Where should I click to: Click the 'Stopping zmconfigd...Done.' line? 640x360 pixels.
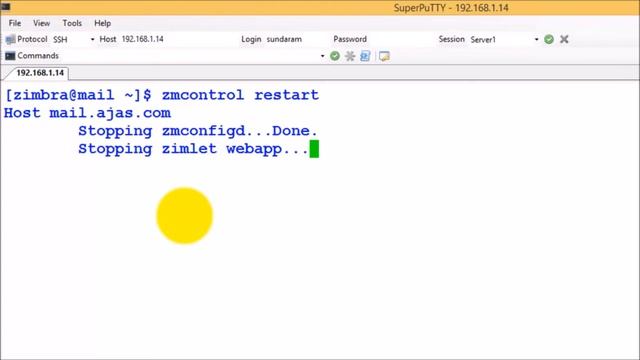(x=198, y=131)
